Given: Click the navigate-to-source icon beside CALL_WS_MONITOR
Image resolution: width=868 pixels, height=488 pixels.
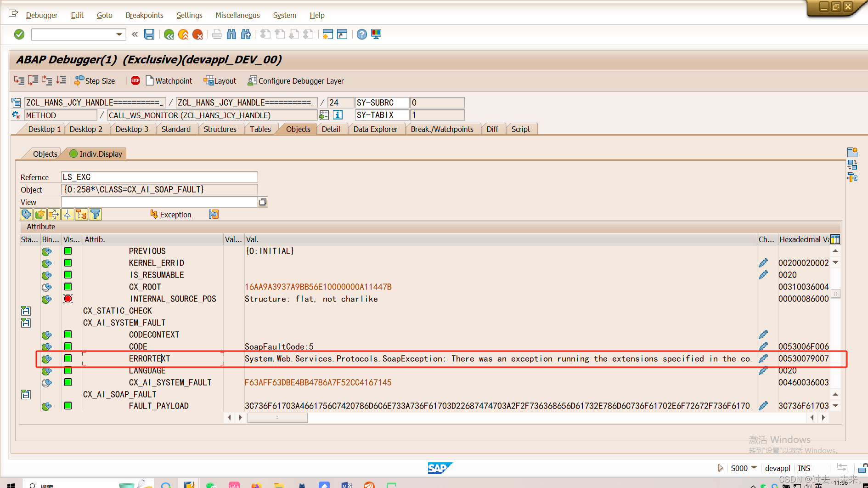Looking at the screenshot, I should 324,115.
